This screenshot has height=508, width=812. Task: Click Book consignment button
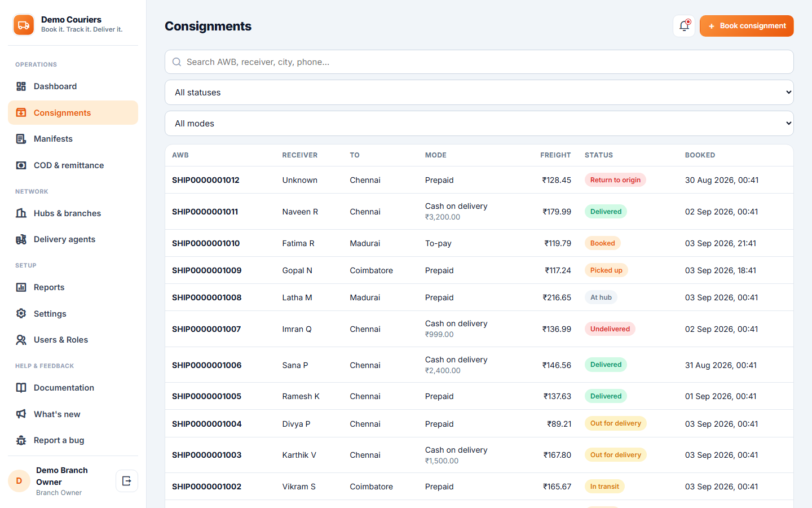(x=747, y=26)
